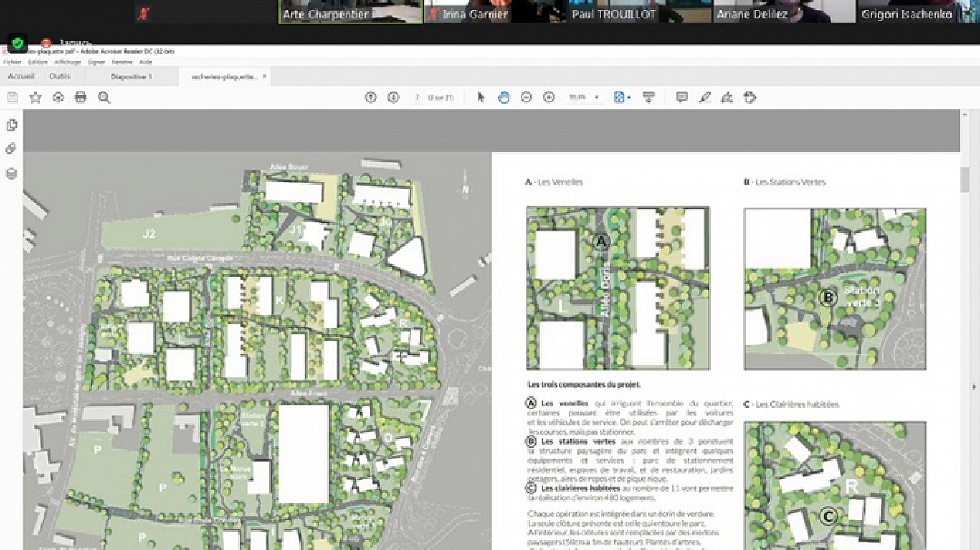Click the 'C - Les Clairières habitées' heading
The width and height of the screenshot is (980, 550).
pos(791,404)
